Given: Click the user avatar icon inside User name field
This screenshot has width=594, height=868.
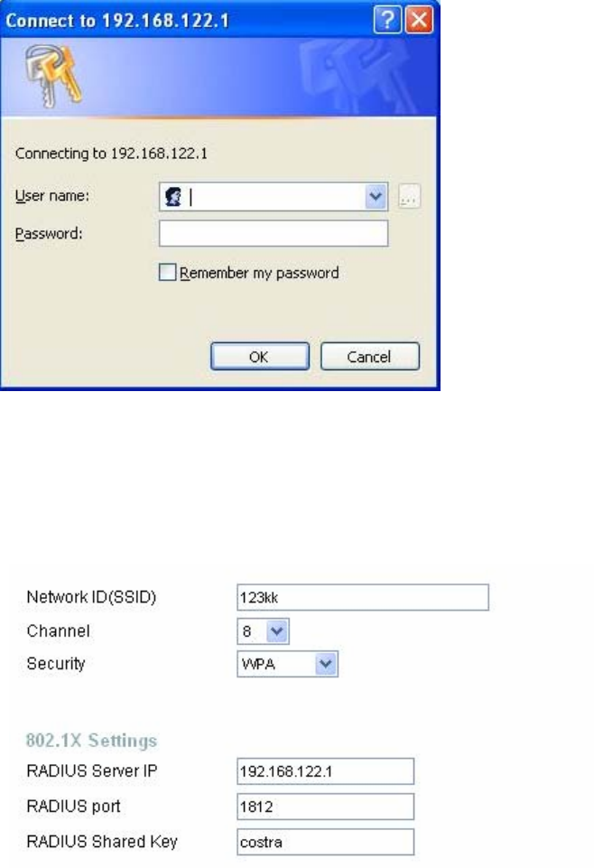Looking at the screenshot, I should (173, 197).
